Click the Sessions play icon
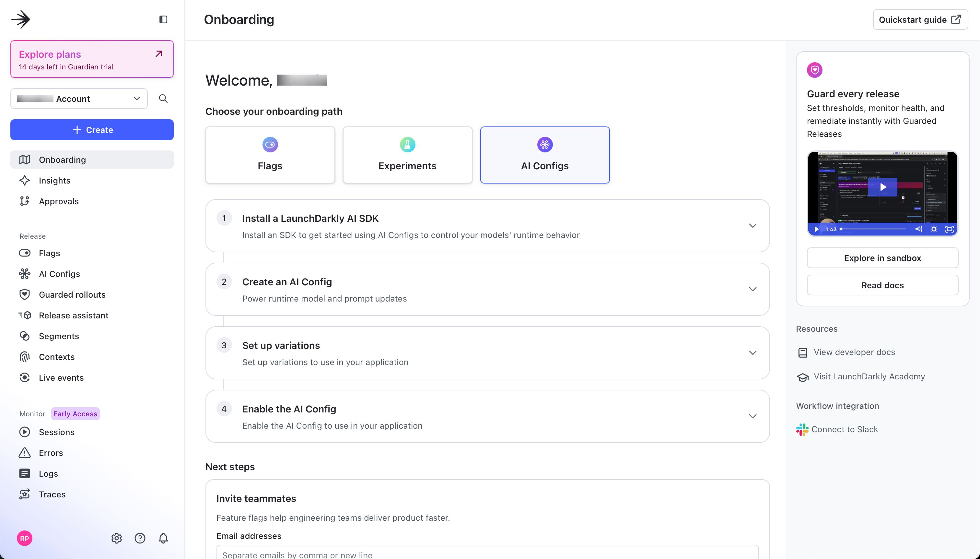 tap(25, 432)
